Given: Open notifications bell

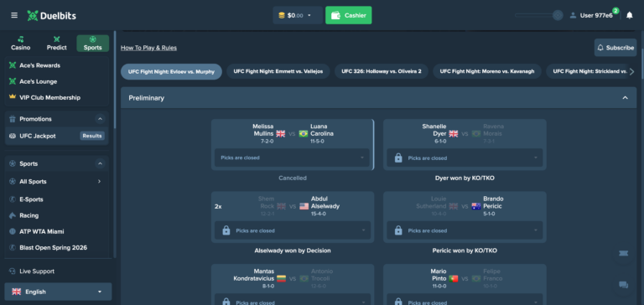Looking at the screenshot, I should (x=629, y=16).
